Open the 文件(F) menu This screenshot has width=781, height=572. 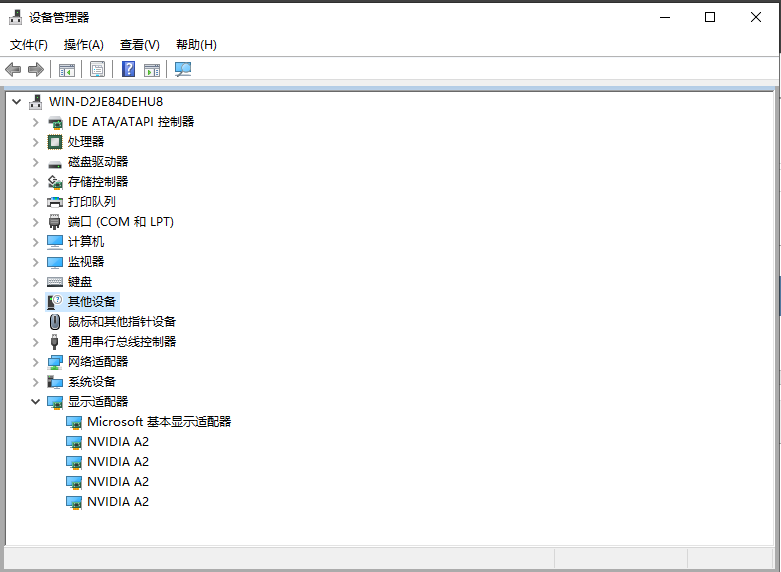tap(29, 45)
